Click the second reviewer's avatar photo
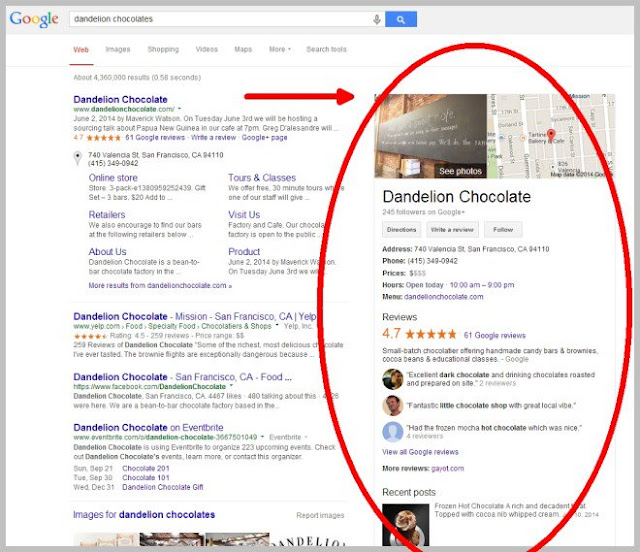 (x=393, y=405)
